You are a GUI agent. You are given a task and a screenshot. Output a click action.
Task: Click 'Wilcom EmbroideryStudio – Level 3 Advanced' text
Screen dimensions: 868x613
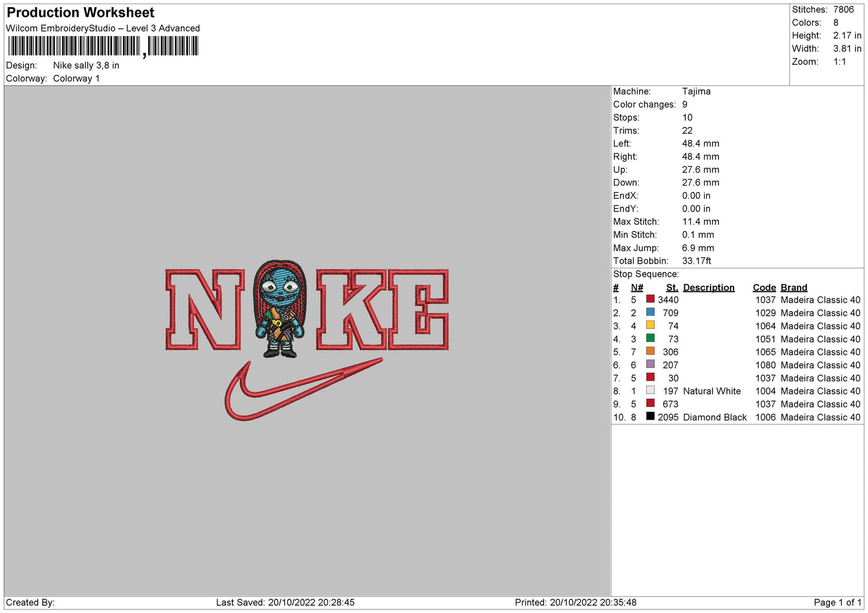click(x=103, y=28)
